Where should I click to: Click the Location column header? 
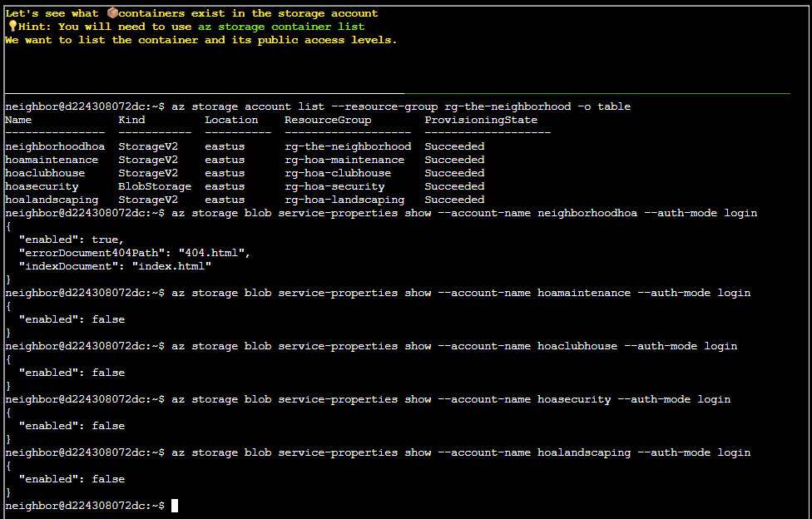click(x=231, y=120)
